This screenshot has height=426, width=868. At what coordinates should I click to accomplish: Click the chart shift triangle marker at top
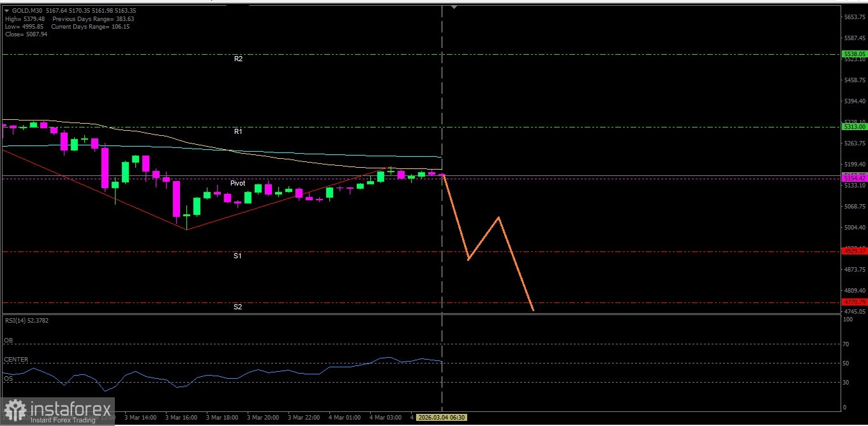coord(454,7)
